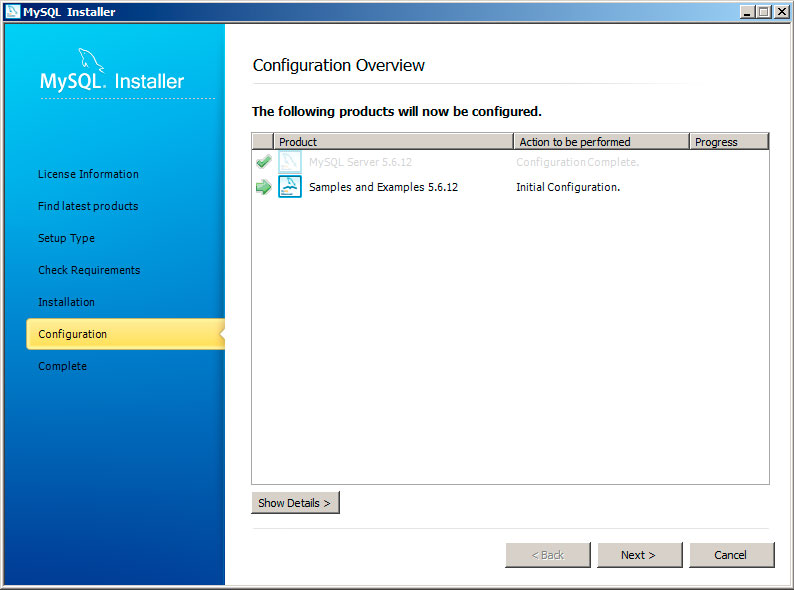
Task: Maximize the MySQL Installer window
Action: pos(764,11)
